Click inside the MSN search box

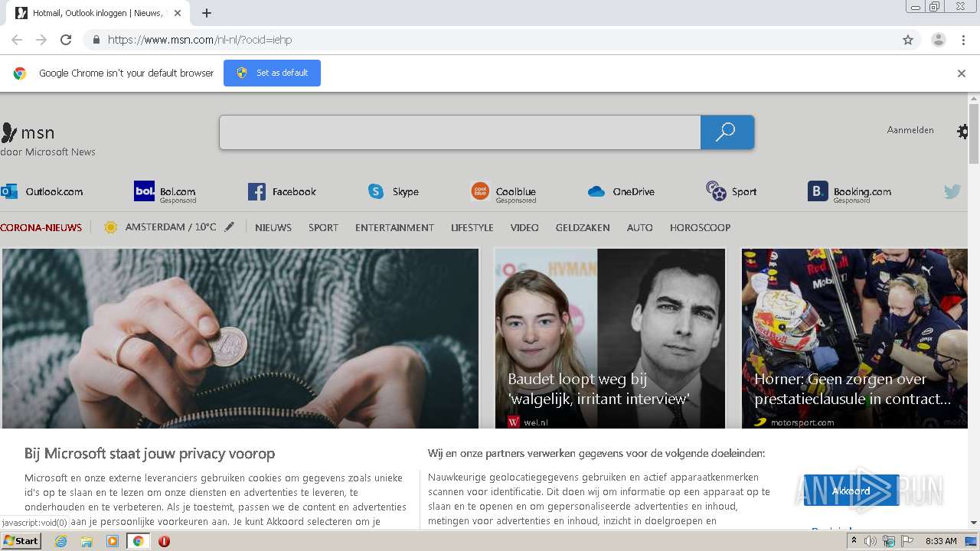(x=459, y=132)
